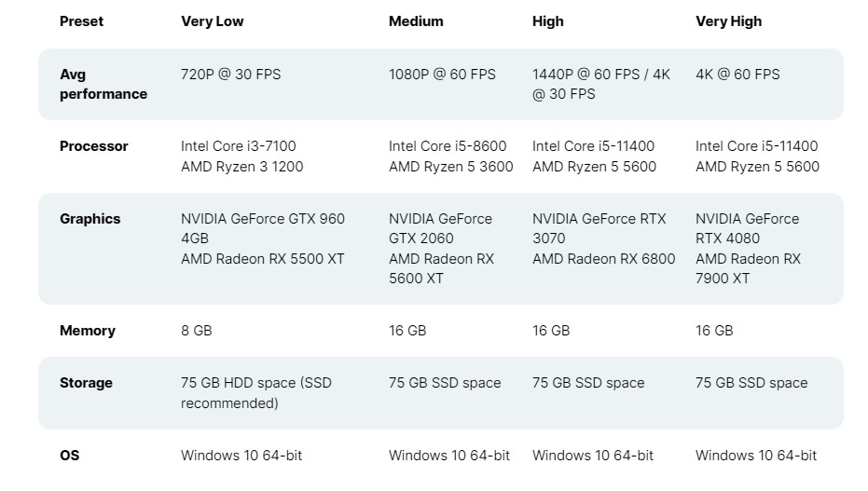The image size is (868, 491).
Task: Select the Avg performance row label
Action: 103,84
